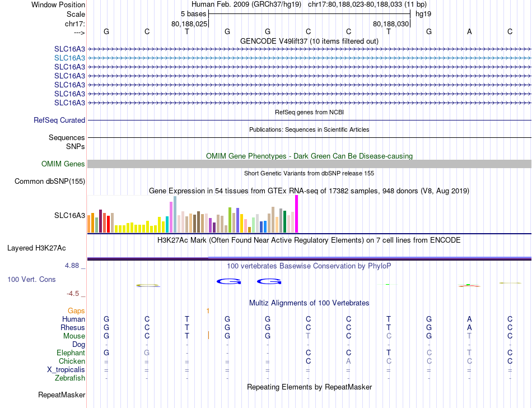Click the ---> strand direction arrow label
The width and height of the screenshot is (532, 408).
point(80,33)
